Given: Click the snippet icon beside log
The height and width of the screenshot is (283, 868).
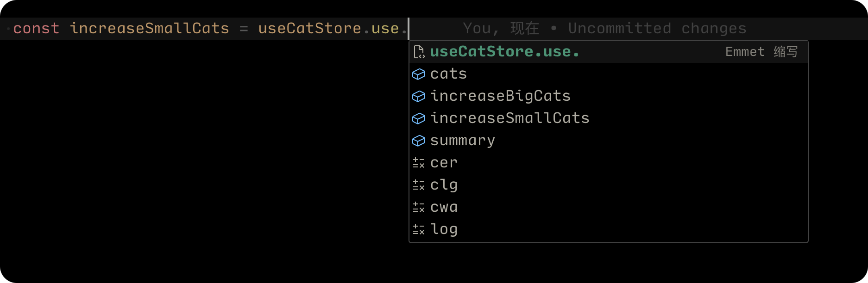Looking at the screenshot, I should point(419,229).
